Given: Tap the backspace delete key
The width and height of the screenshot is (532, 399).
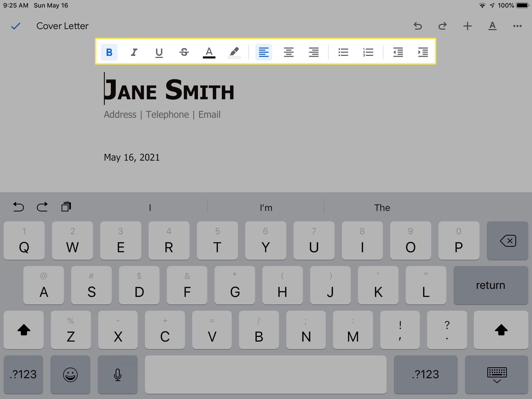Looking at the screenshot, I should [x=507, y=241].
